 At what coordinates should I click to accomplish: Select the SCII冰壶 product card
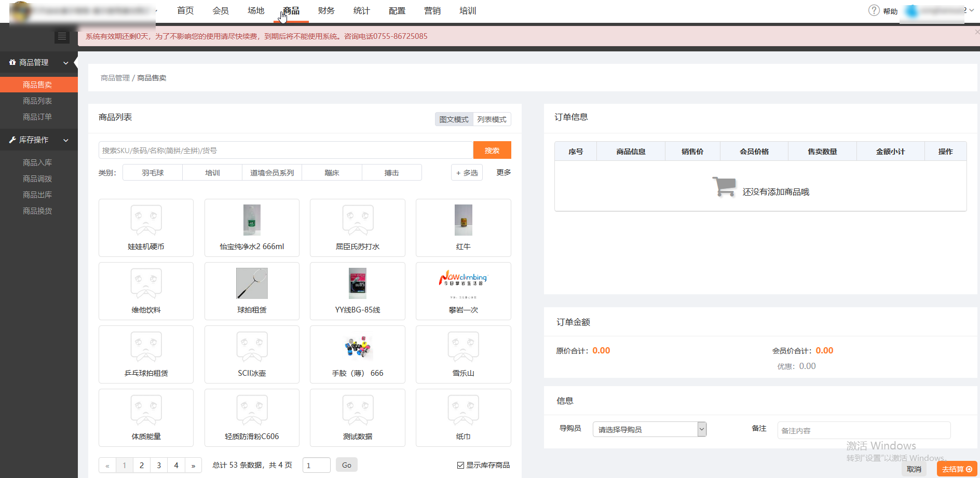click(252, 354)
